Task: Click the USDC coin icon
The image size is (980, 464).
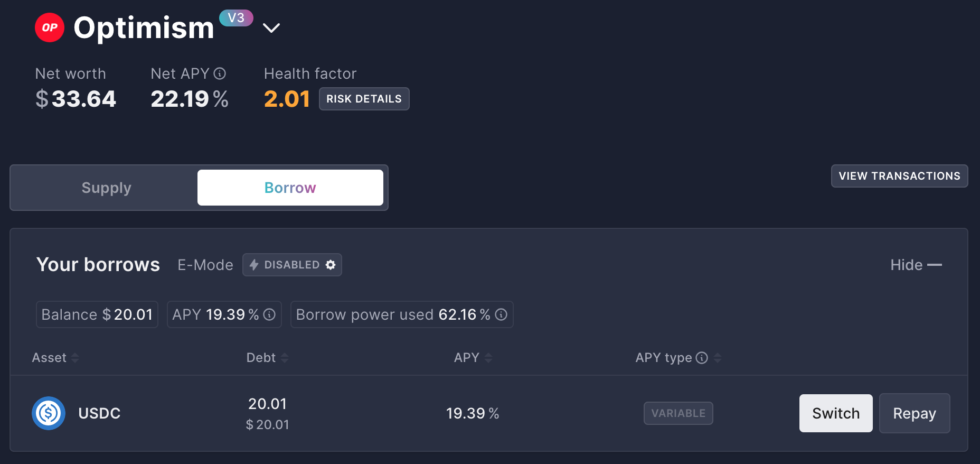Action: (x=49, y=413)
